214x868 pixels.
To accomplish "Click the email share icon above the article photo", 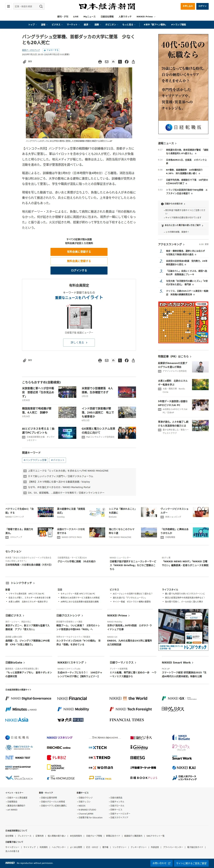I will pyautogui.click(x=107, y=62).
